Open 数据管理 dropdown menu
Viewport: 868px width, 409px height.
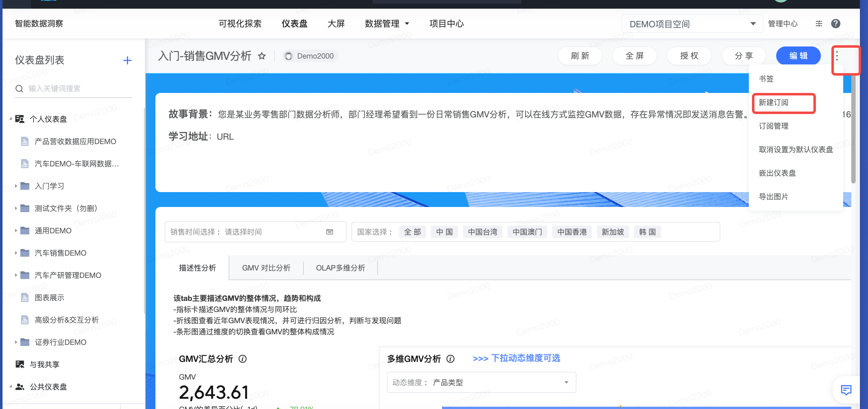click(387, 24)
